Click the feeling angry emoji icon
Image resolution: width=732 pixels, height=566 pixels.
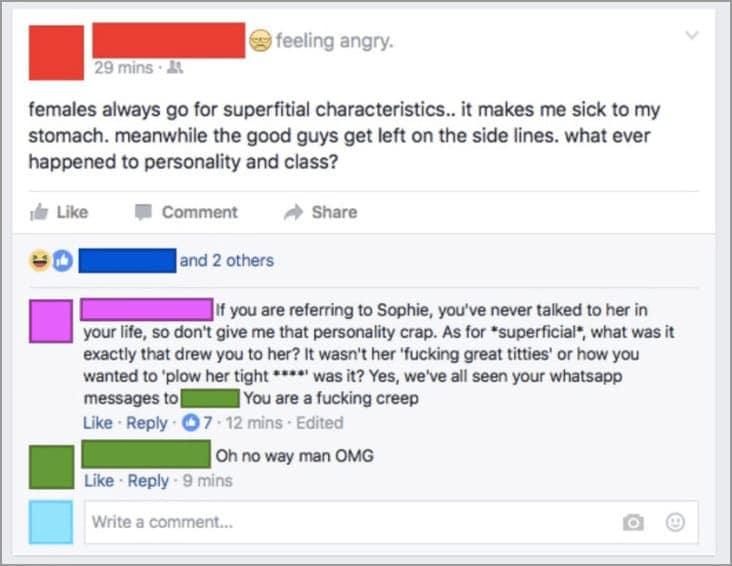(x=260, y=41)
